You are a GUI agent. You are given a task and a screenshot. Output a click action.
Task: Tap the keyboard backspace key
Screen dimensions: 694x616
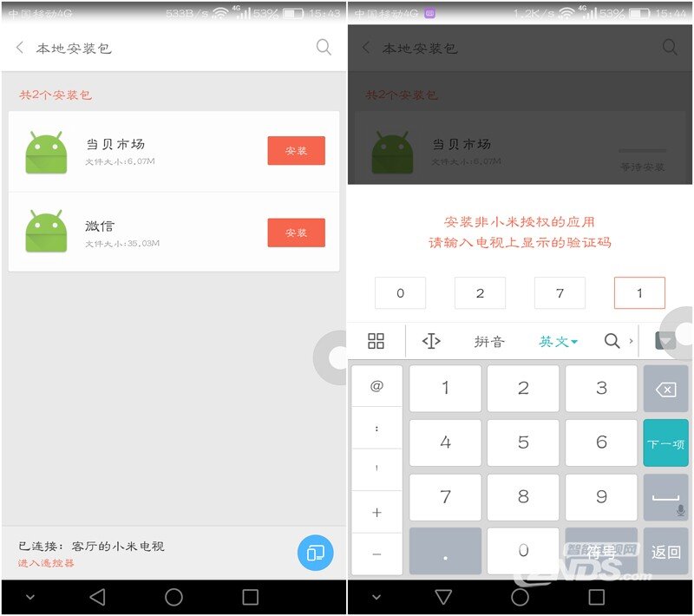[x=665, y=390]
